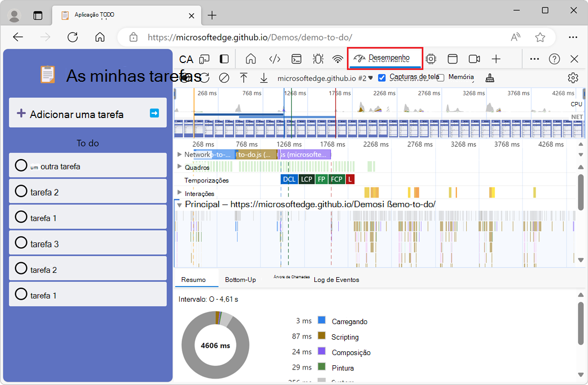The height and width of the screenshot is (385, 588).
Task: Check off second 'tarefa 2' item
Action: [21, 269]
